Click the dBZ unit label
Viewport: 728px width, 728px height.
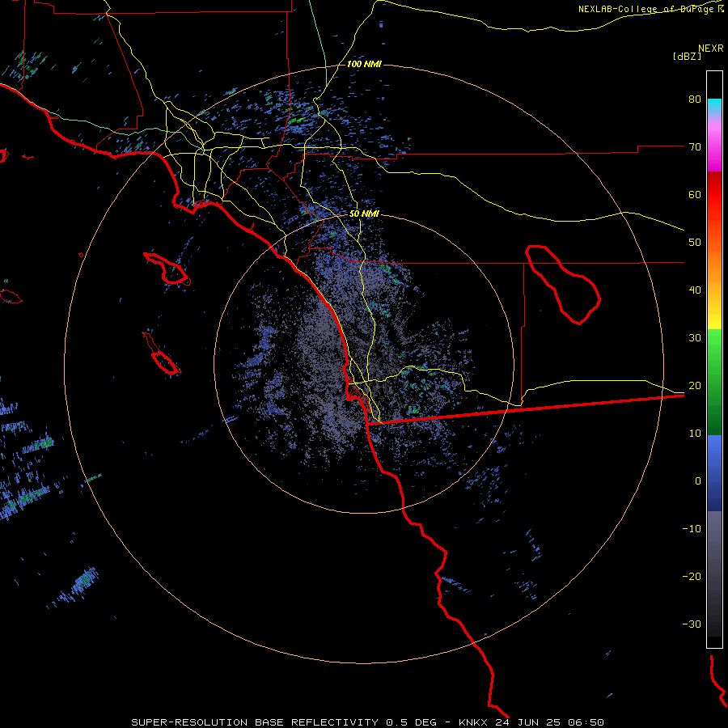pos(687,56)
